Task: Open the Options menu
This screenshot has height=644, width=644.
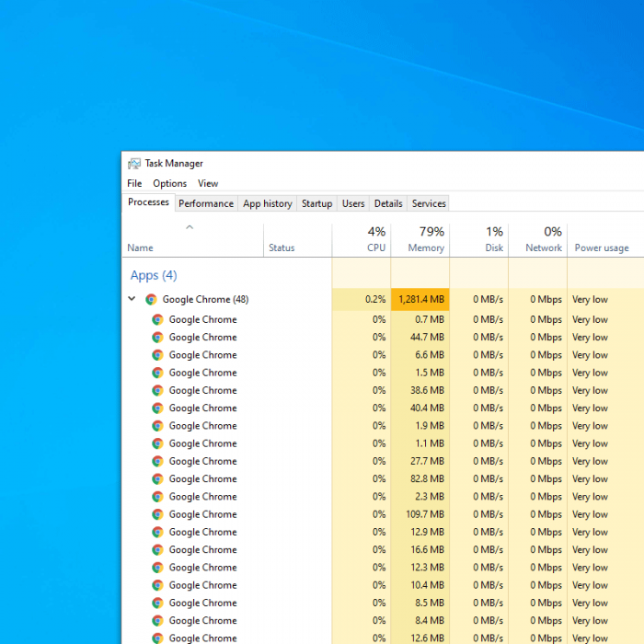Action: click(x=169, y=183)
